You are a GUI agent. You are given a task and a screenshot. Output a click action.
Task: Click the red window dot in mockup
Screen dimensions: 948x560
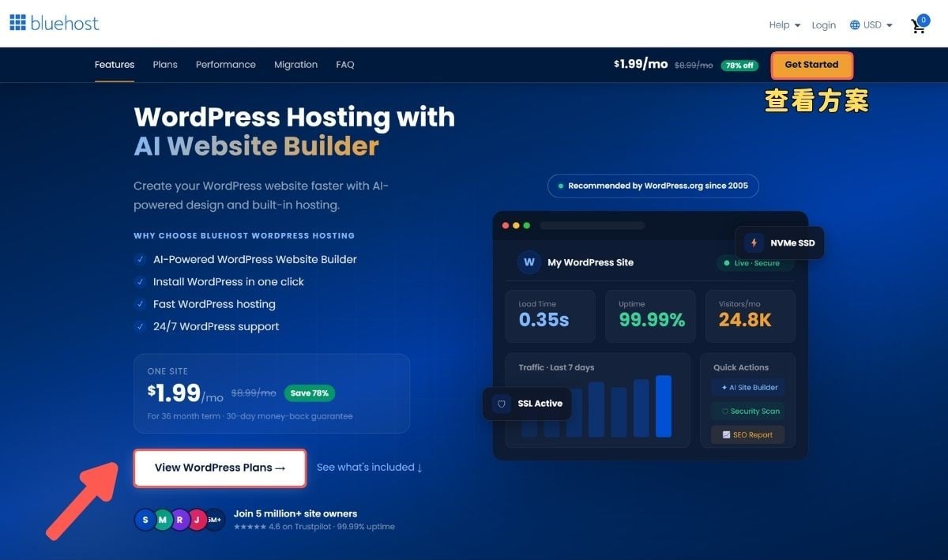click(x=506, y=225)
